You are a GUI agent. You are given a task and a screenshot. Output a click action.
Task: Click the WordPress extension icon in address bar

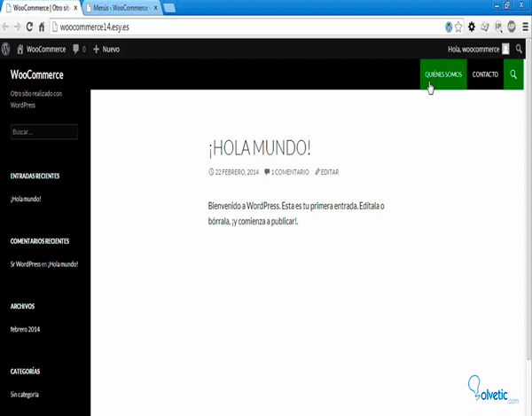pyautogui.click(x=449, y=27)
